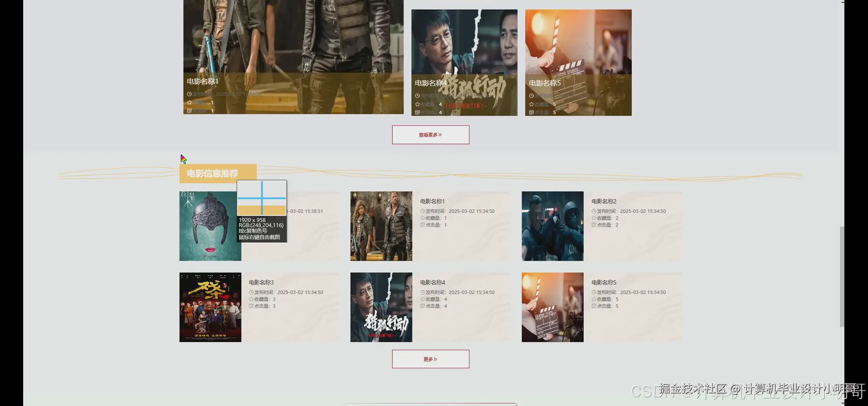Viewport: 868px width, 406px height.
Task: Click the 收藏量: 3 text on recommended 电影名称3
Action: click(265, 299)
